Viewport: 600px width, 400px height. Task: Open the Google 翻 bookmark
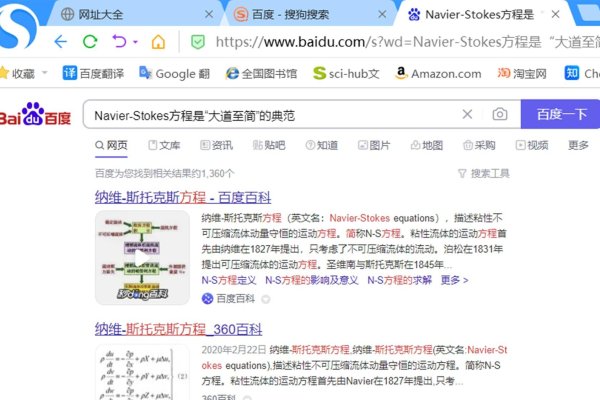[x=174, y=73]
